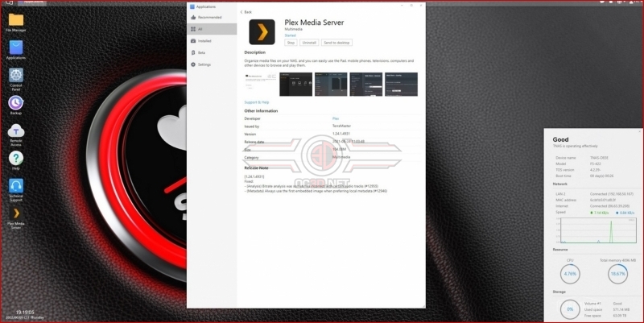Screen dimensions: 644x323
Task: Click the Plex Media Server title
Action: click(314, 23)
